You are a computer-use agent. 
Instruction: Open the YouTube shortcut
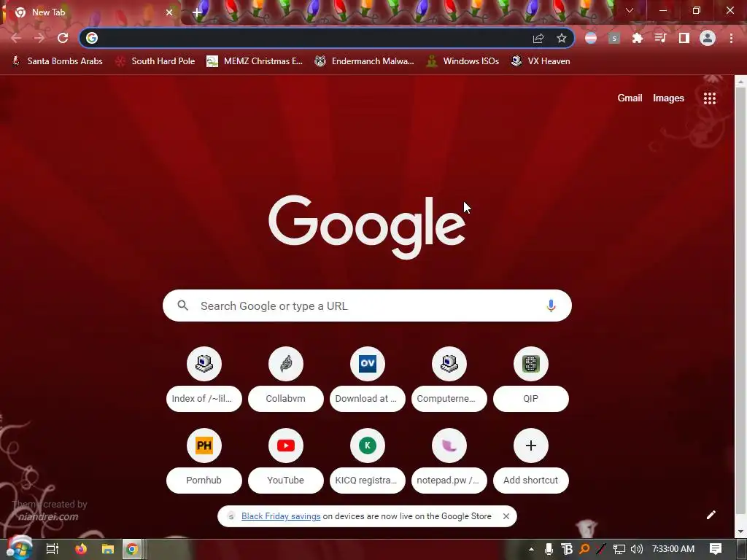(286, 461)
